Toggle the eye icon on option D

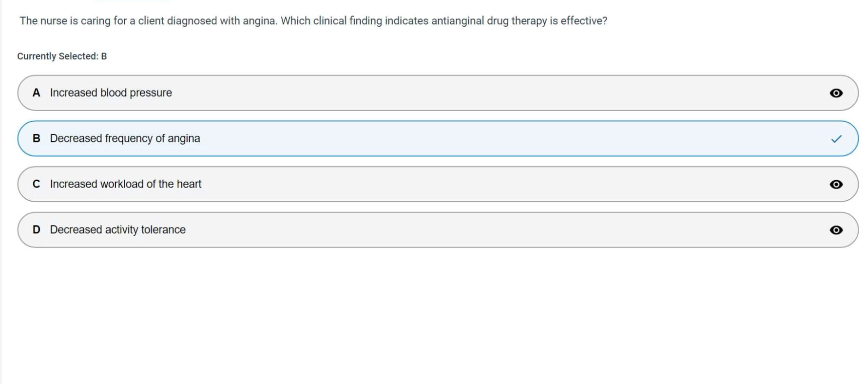click(836, 230)
